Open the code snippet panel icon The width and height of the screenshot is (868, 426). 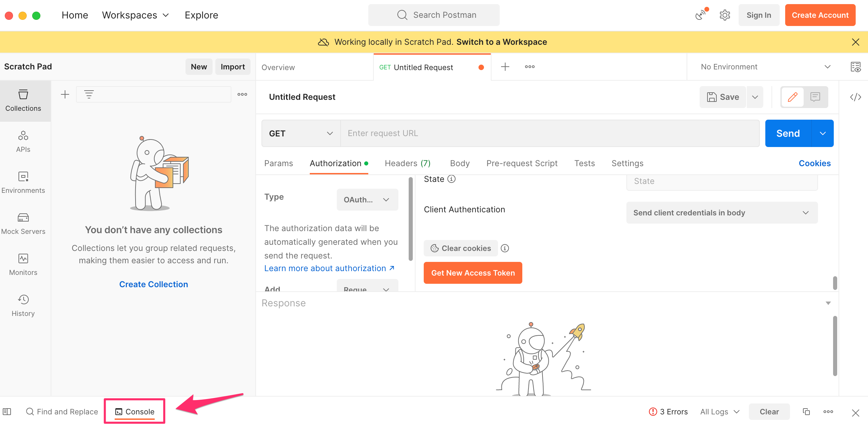pyautogui.click(x=856, y=97)
